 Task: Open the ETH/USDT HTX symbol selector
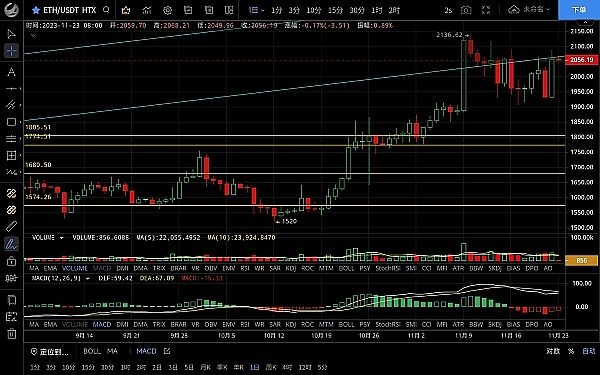[70, 10]
